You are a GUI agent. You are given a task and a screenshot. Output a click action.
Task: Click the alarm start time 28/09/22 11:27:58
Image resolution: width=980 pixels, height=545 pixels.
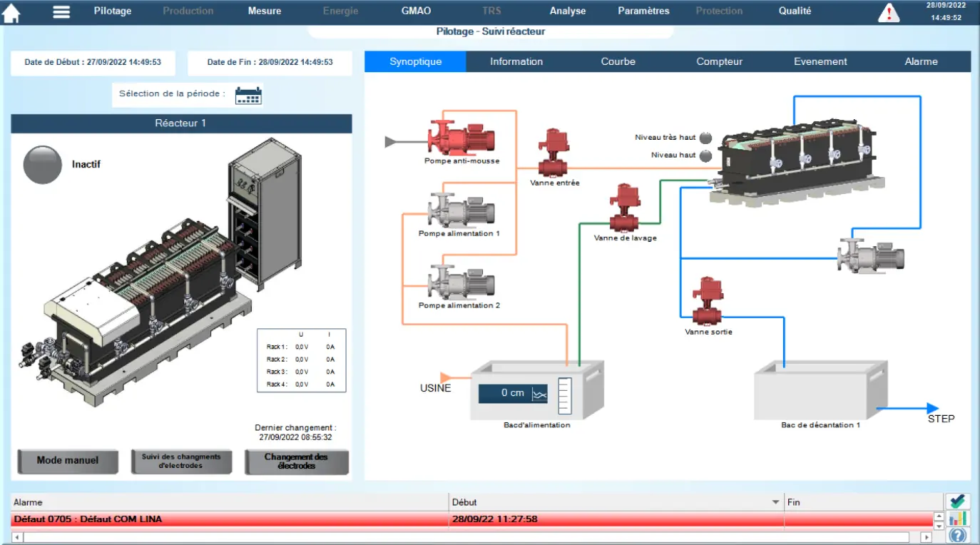(x=494, y=519)
